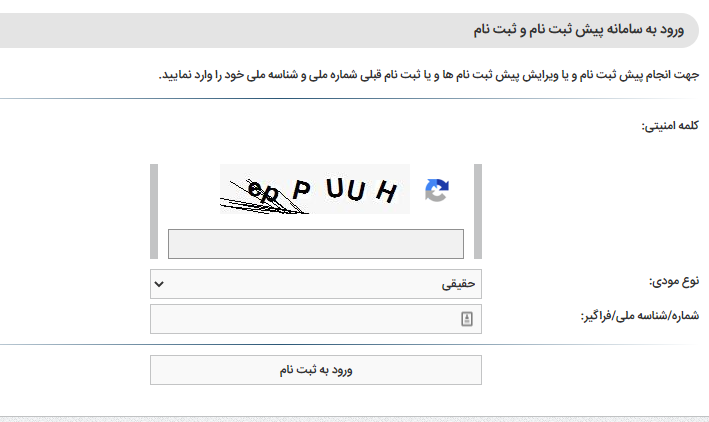This screenshot has height=422, width=709.
Task: Expand the chevron arrow of نوع مودی dropdown
Action: pos(159,284)
